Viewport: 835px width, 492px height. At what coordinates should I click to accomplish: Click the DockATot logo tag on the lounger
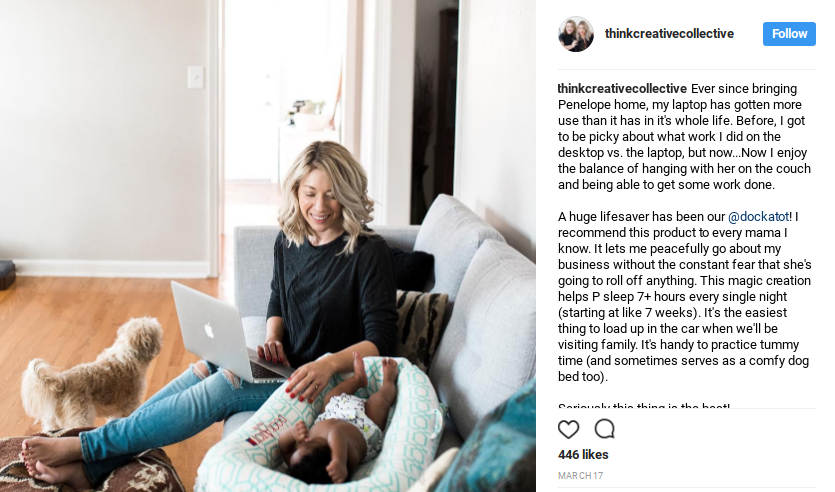click(270, 429)
